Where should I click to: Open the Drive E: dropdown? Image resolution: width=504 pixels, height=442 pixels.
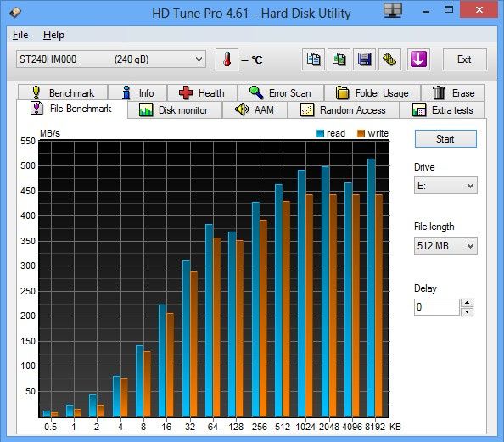445,186
